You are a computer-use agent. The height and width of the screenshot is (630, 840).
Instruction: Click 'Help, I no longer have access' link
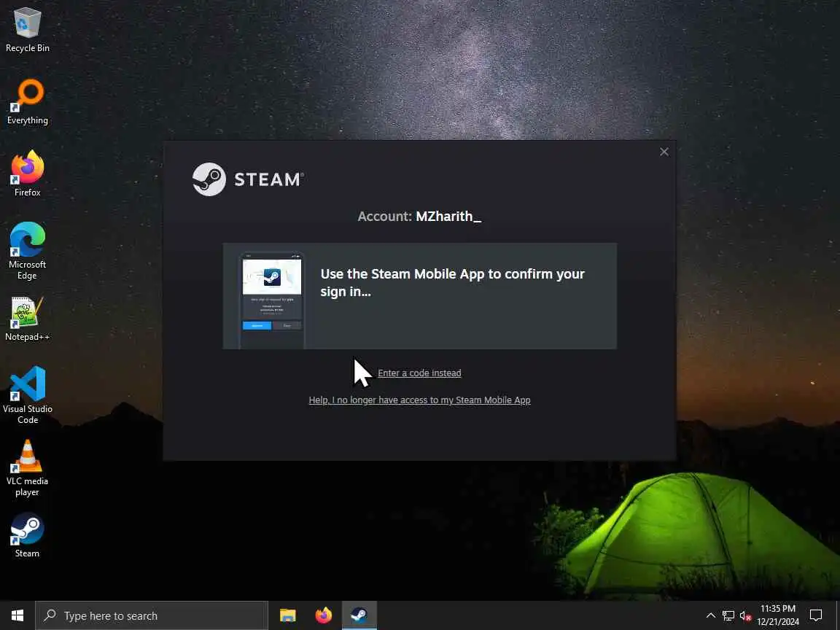[419, 400]
